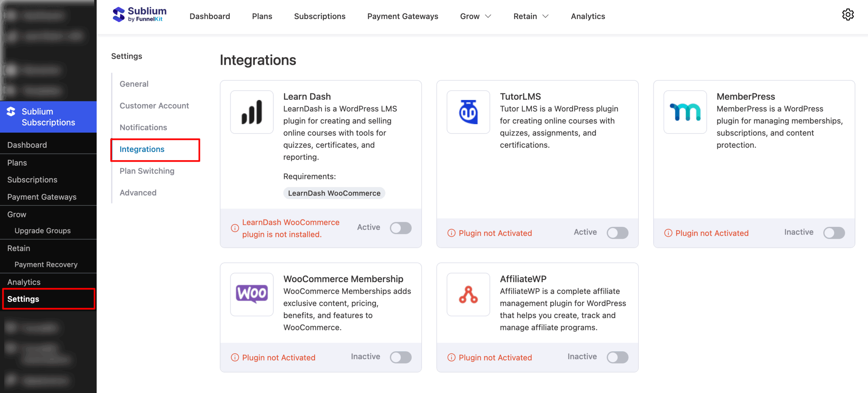Expand the Grow dropdown in top navigation
The image size is (868, 393).
pos(475,16)
